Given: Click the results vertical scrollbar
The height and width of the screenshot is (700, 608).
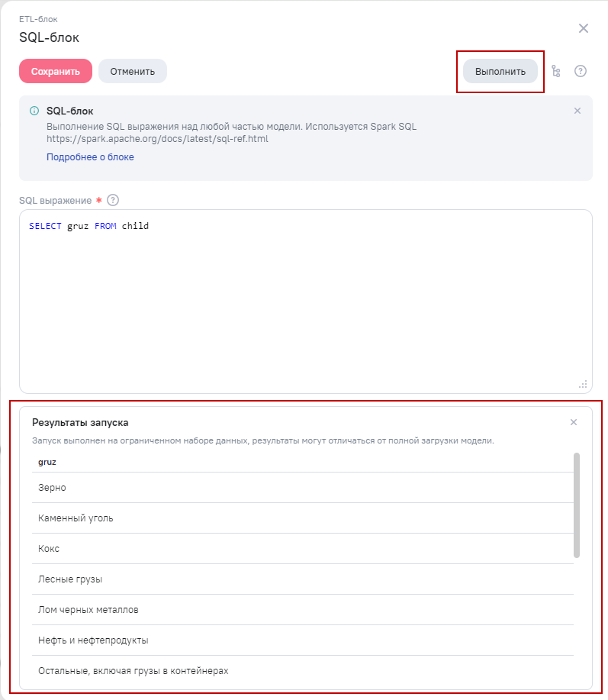Looking at the screenshot, I should coord(577,505).
